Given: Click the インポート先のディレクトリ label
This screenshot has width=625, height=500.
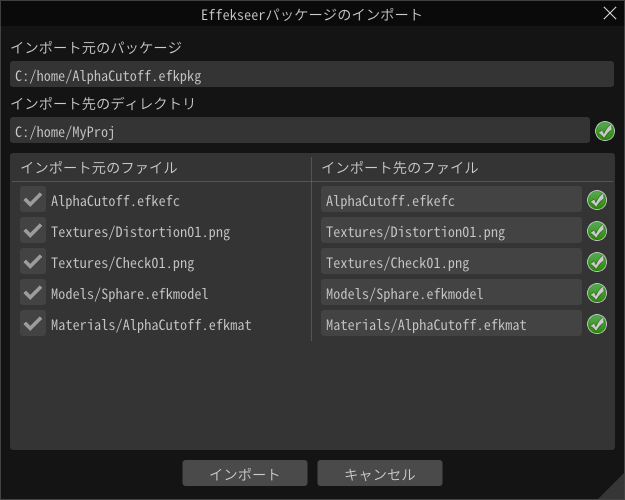Looking at the screenshot, I should [103, 104].
